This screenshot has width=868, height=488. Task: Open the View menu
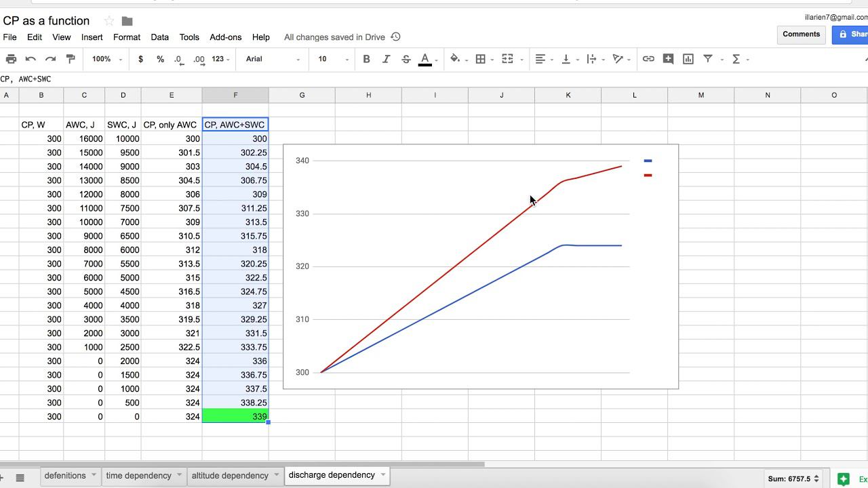[x=62, y=37]
